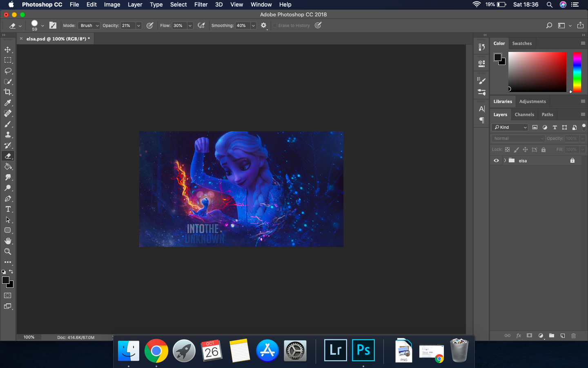Viewport: 588px width, 368px height.
Task: Open Chrome from the Dock
Action: pos(156,351)
